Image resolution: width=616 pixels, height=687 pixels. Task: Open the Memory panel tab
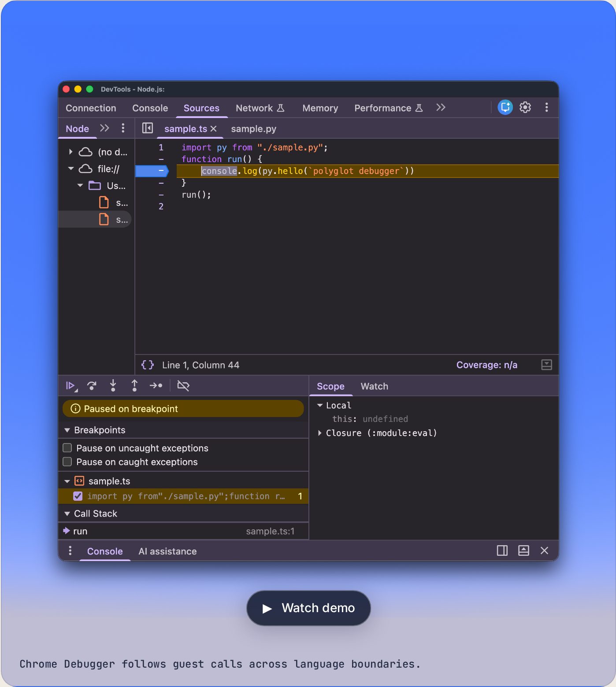320,108
